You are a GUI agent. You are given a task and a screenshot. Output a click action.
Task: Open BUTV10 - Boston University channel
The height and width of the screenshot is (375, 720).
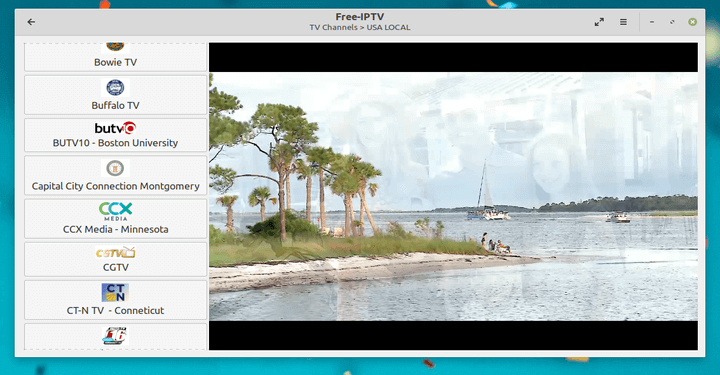(115, 135)
